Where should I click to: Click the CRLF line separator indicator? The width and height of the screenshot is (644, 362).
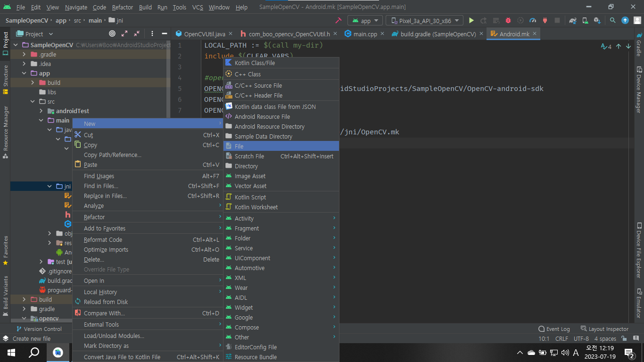coord(561,338)
